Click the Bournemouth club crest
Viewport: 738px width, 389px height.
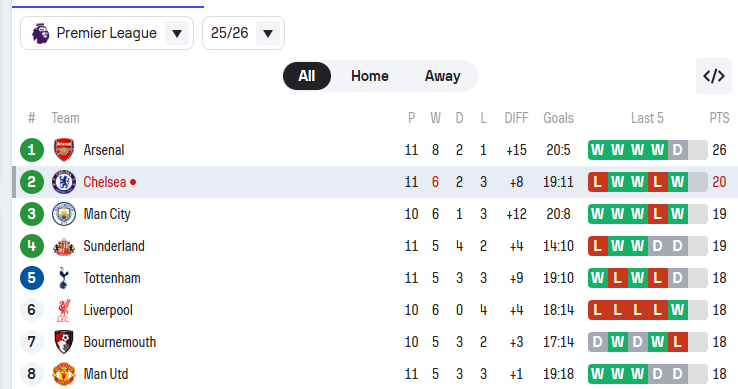tap(64, 342)
